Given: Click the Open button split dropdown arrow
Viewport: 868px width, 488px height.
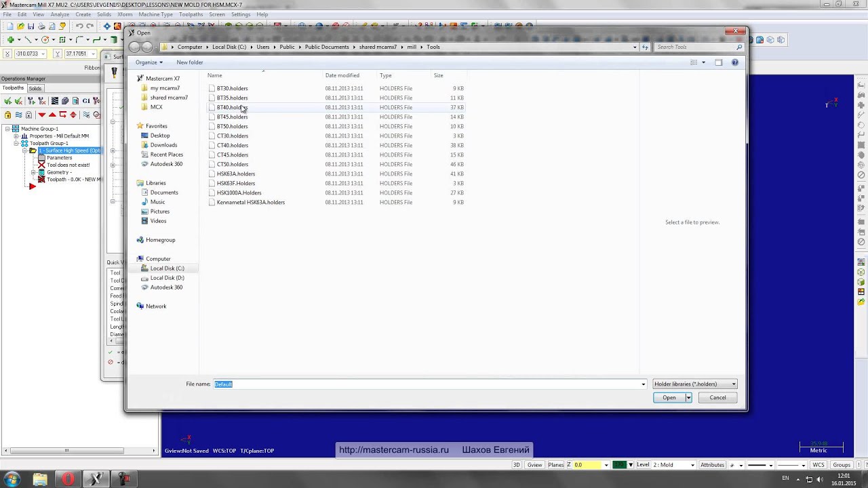Looking at the screenshot, I should click(688, 398).
